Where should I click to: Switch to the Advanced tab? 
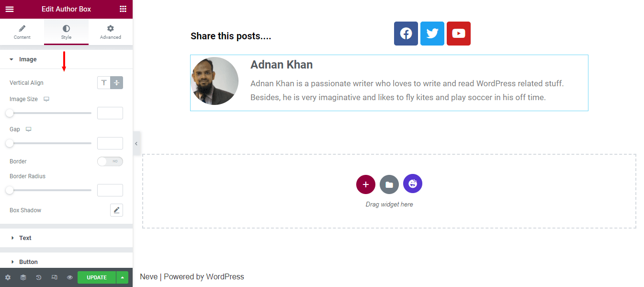pos(110,32)
